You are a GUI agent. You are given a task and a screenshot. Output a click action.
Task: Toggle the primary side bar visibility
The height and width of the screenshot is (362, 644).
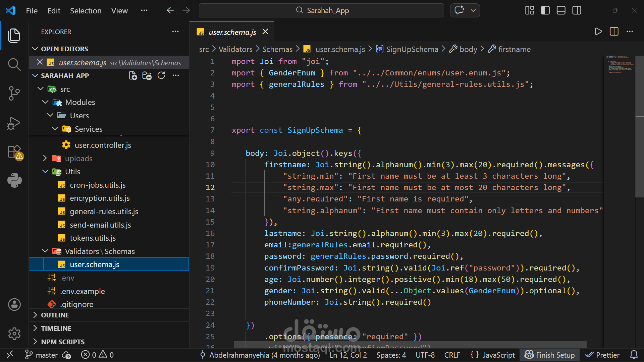[x=545, y=10]
